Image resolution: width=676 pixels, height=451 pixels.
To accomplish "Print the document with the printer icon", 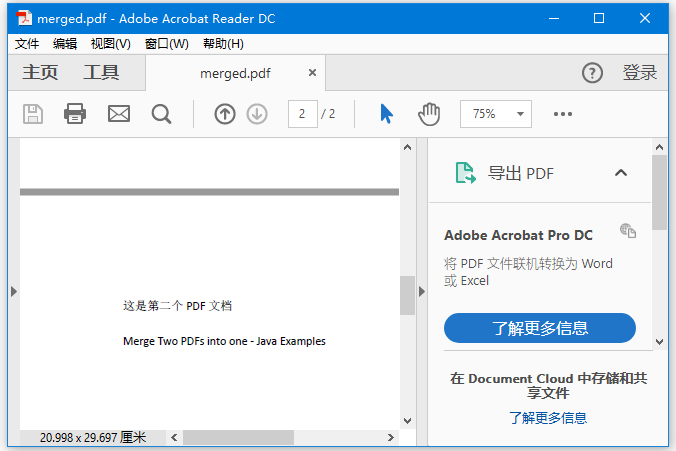I will point(75,114).
